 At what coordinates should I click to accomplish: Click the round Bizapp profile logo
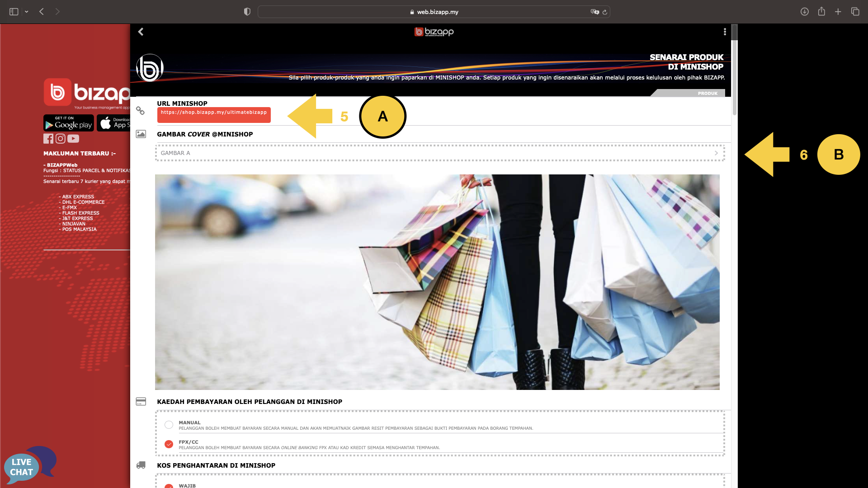(150, 68)
